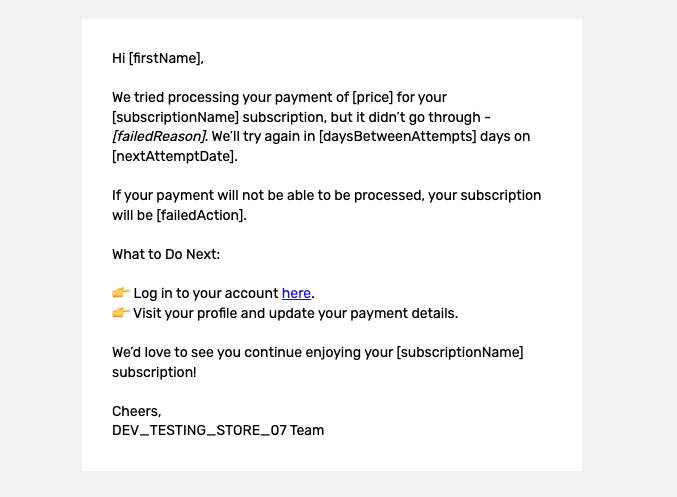The width and height of the screenshot is (677, 497).
Task: Select the [firstName] placeholder in the greeting
Action: click(x=165, y=58)
